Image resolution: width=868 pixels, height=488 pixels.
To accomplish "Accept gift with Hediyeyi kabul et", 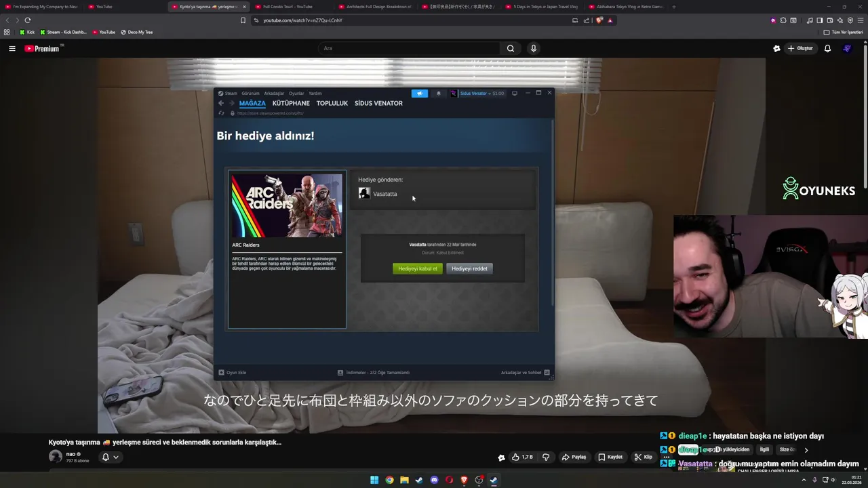I will click(418, 268).
